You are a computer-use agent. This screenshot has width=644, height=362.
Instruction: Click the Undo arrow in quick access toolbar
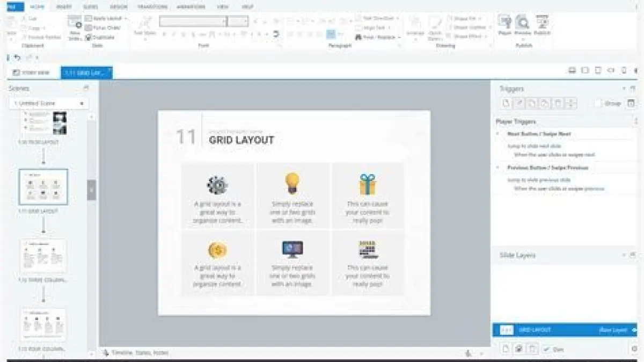17,57
